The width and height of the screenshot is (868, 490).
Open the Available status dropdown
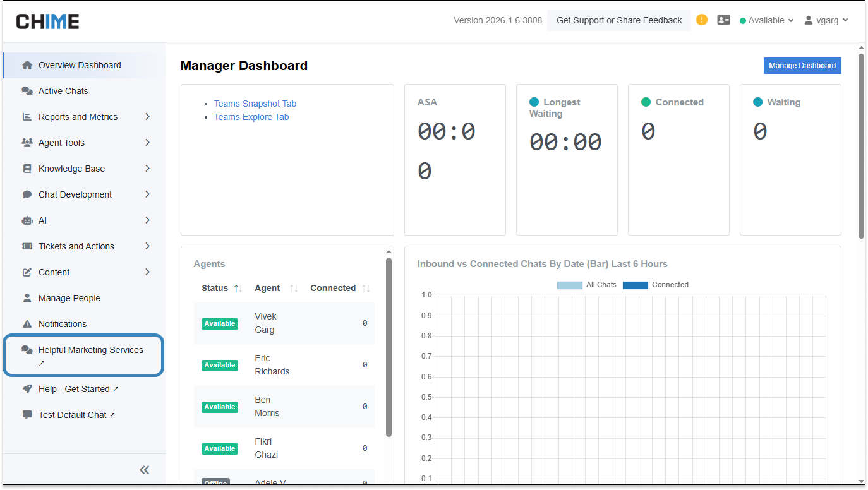point(766,20)
